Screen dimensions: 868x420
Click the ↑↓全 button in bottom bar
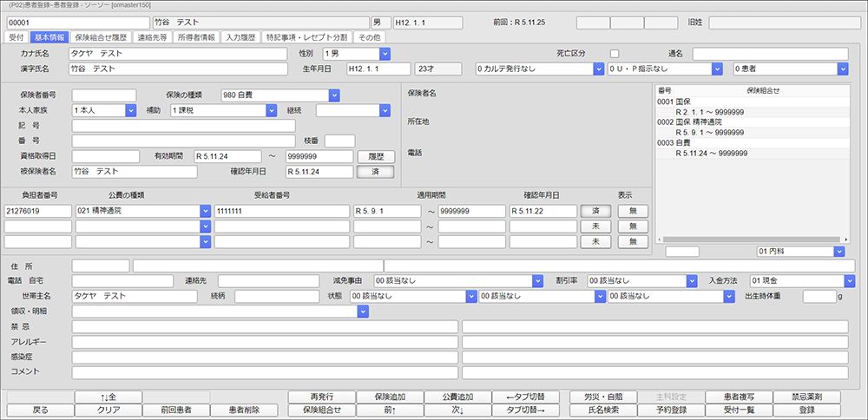tap(108, 397)
